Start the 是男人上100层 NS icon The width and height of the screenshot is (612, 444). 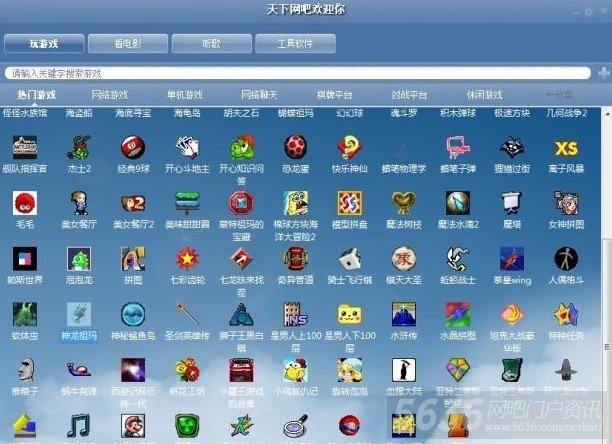pos(295,314)
